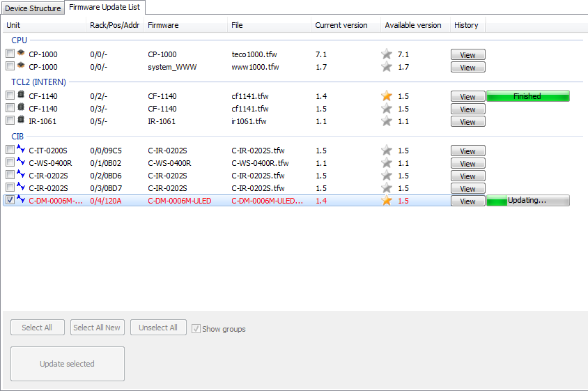Check the box for CP-1000 teco1000.tfw
Image resolution: width=588 pixels, height=391 pixels.
(10, 54)
